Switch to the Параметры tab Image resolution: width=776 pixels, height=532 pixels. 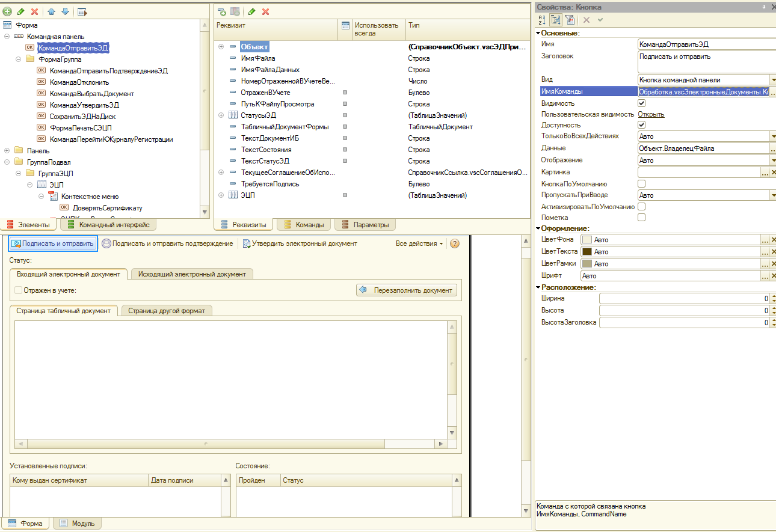(364, 225)
